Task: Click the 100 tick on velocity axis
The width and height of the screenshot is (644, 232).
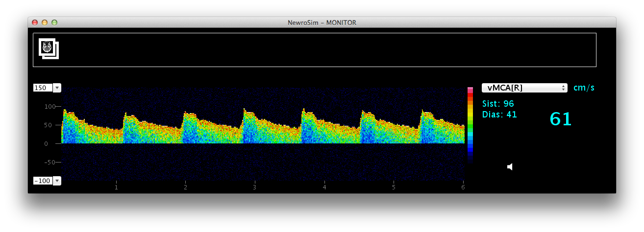Action: (x=50, y=106)
